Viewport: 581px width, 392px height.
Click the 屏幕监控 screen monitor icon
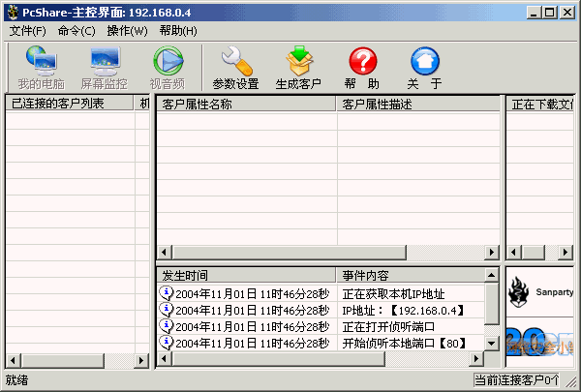(104, 68)
